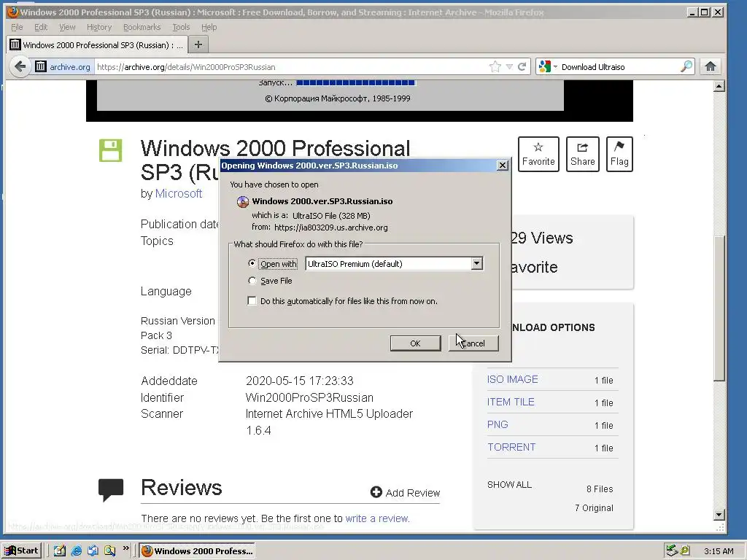Click the address bar URL field
Screen dimensions: 747x560
[290, 66]
